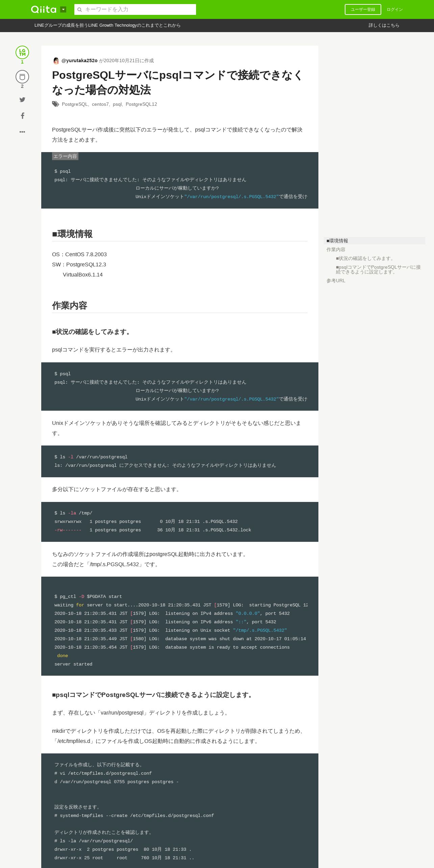Jump to 作業内容 in table of contents
Image resolution: width=434 pixels, height=868 pixels.
[336, 249]
